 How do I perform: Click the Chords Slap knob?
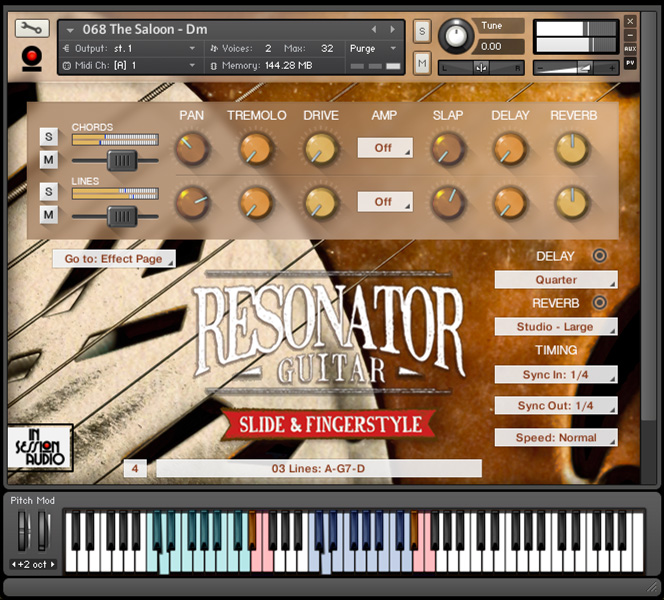pyautogui.click(x=448, y=148)
